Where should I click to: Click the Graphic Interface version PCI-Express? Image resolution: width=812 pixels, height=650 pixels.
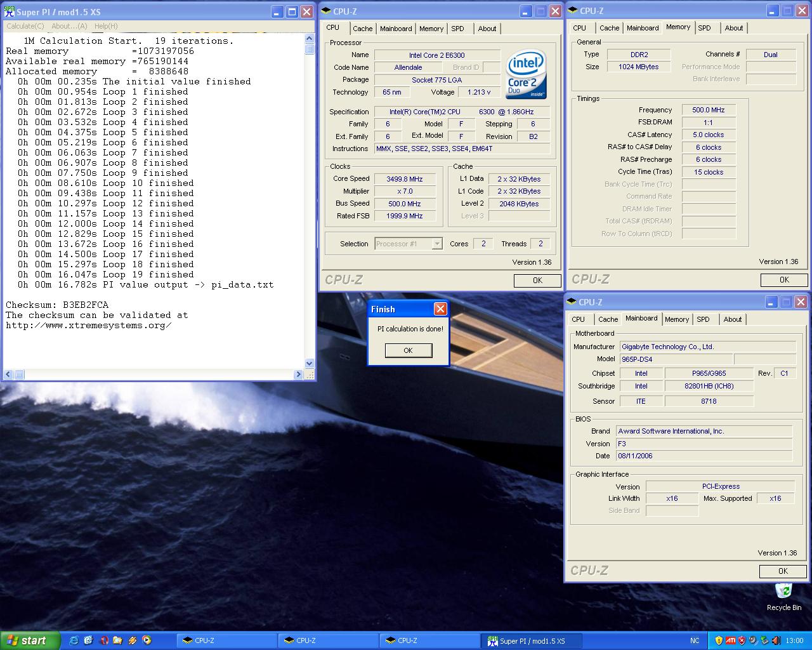tap(721, 486)
